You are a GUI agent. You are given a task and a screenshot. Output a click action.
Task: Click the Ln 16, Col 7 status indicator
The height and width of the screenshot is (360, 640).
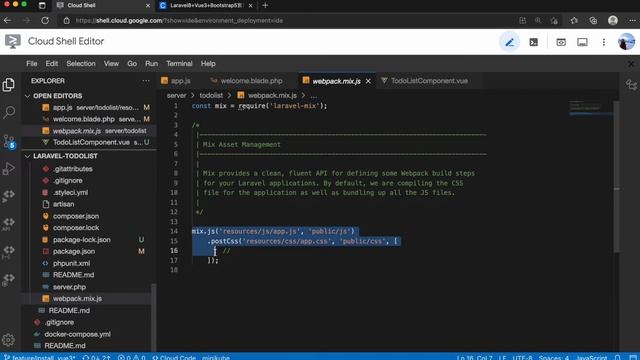[x=474, y=357]
